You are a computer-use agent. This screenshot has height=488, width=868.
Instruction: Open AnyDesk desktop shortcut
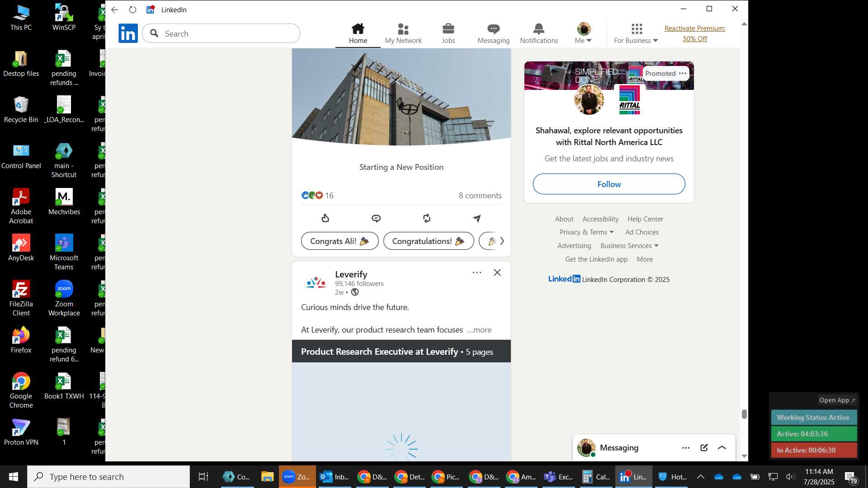pyautogui.click(x=21, y=248)
